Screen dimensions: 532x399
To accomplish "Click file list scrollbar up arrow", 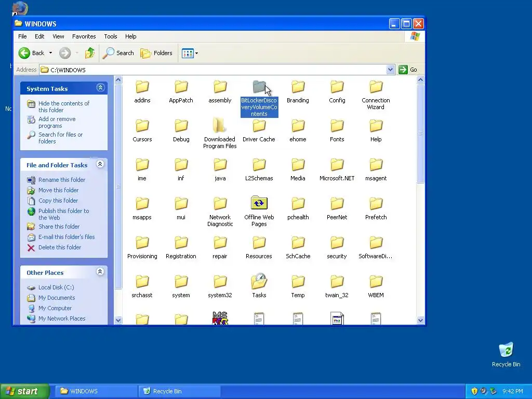I will point(420,80).
